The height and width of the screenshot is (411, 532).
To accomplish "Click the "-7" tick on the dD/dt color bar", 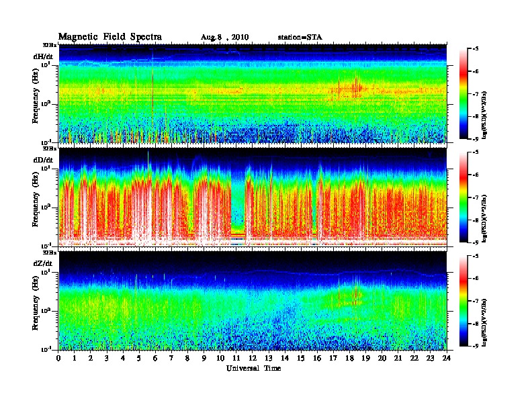I will tap(476, 197).
